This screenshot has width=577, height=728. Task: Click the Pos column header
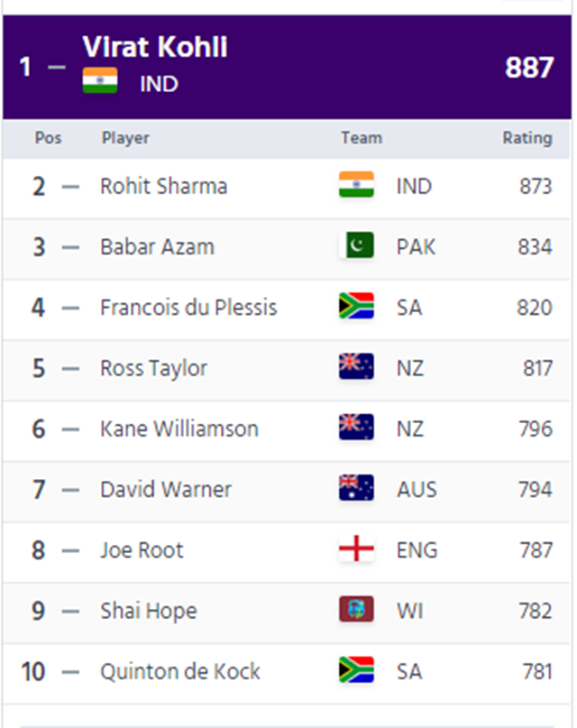click(x=49, y=138)
